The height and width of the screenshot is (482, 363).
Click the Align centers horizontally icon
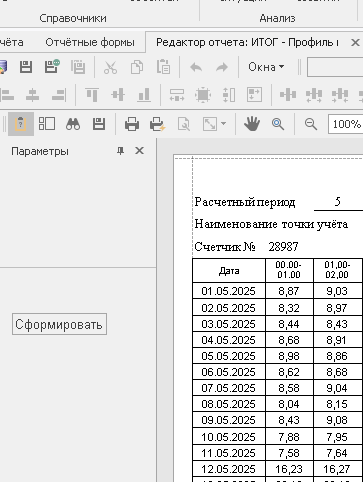pyautogui.click(x=32, y=95)
